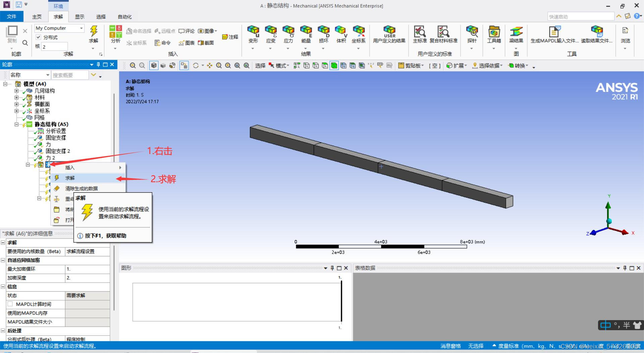Expand the 几何结构 tree node
Screen dimensions: 644x353
(x=16, y=91)
